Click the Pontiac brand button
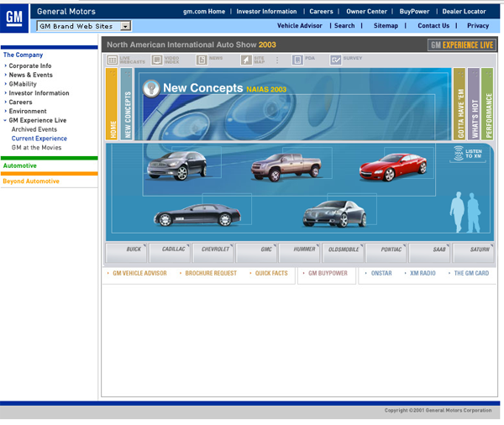 pos(386,253)
